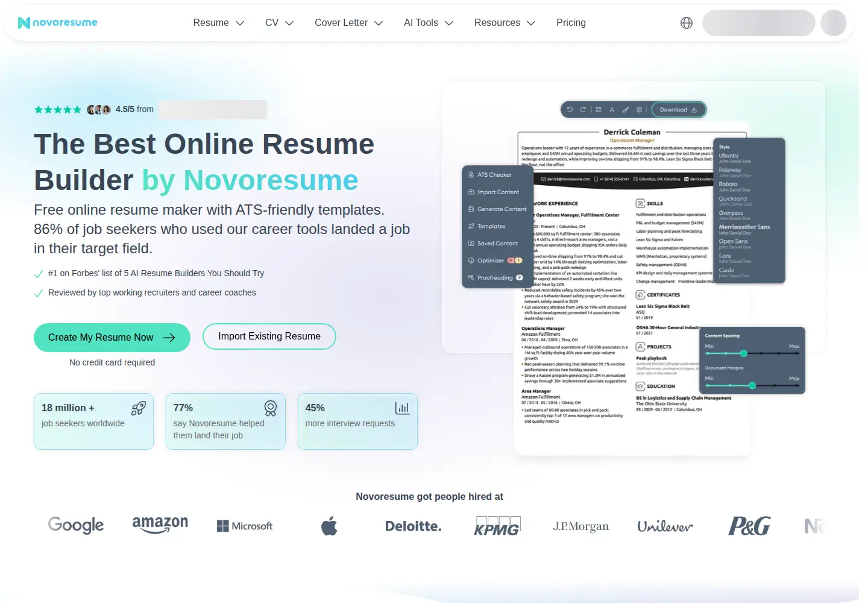Image resolution: width=868 pixels, height=603 pixels.
Task: Open the language globe icon
Action: tap(687, 23)
